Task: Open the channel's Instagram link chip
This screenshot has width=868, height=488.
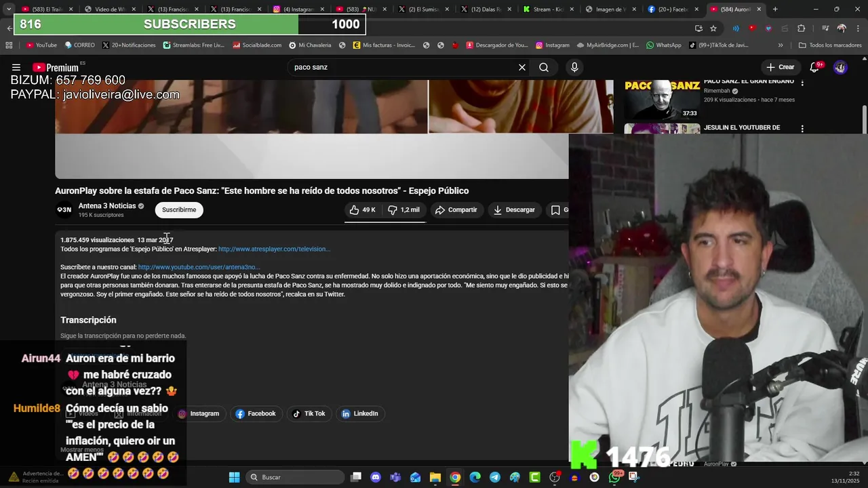Action: tap(199, 413)
